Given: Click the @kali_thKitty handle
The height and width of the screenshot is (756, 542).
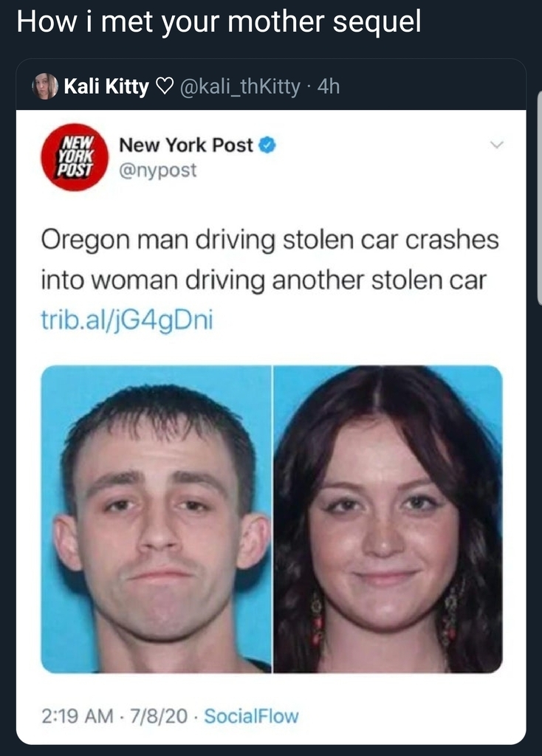Looking at the screenshot, I should (240, 87).
